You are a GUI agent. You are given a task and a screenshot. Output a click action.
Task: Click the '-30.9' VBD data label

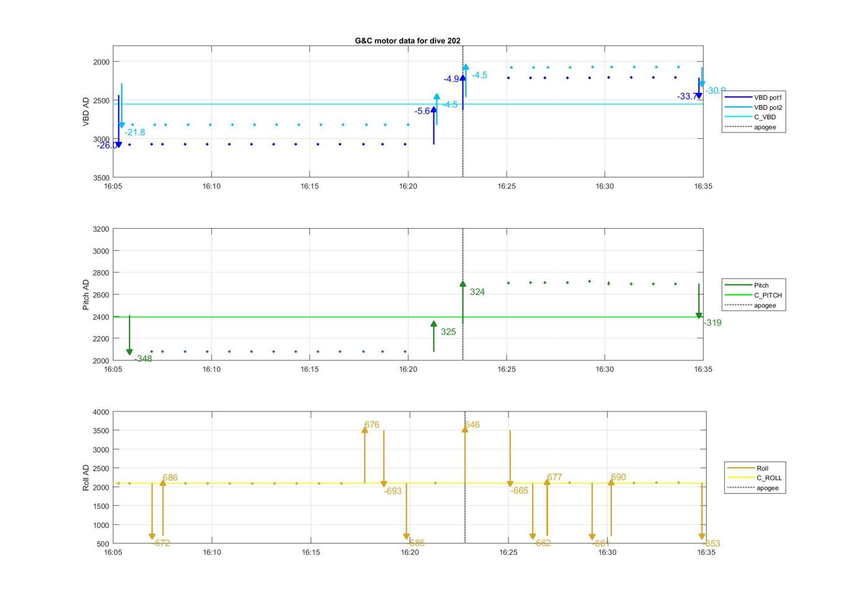point(715,90)
